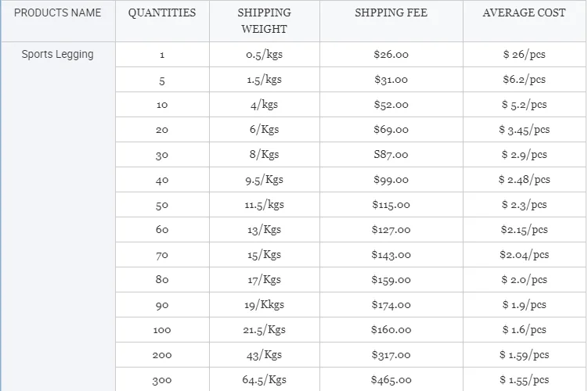Select the Sports Legging product cell

pyautogui.click(x=58, y=55)
